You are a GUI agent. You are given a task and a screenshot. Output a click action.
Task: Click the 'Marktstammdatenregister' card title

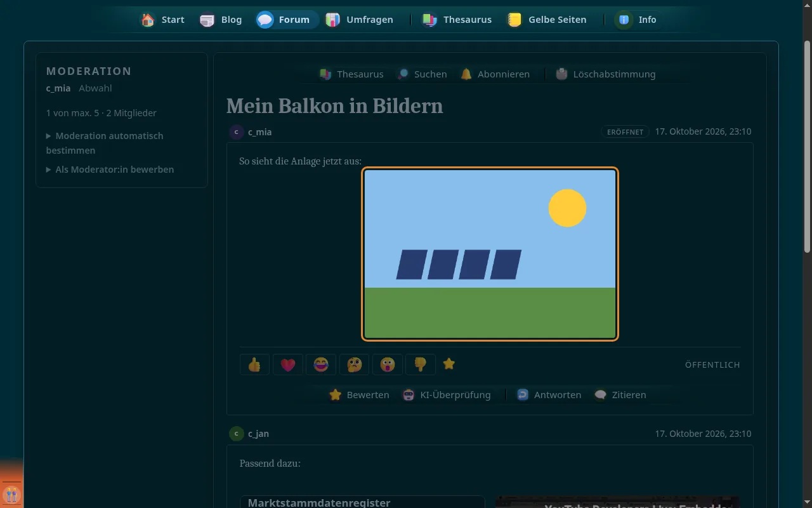(x=319, y=502)
